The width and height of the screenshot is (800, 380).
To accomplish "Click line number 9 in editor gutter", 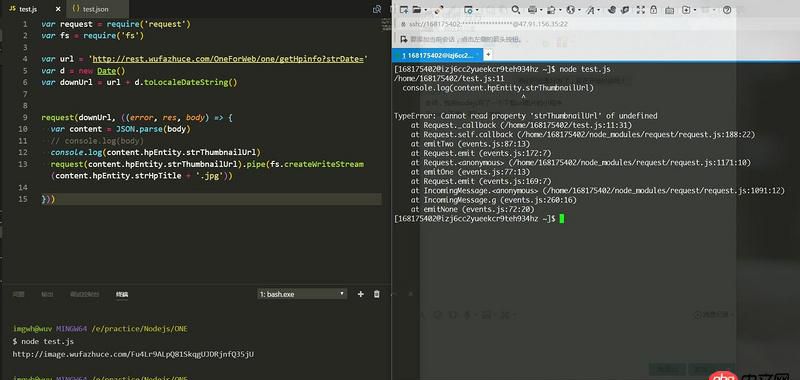I will coord(25,117).
